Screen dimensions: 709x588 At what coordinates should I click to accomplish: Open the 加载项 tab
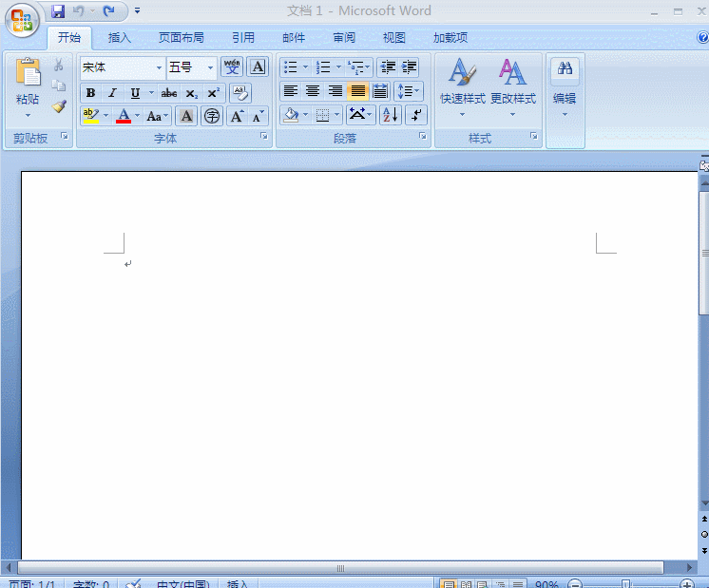point(450,38)
